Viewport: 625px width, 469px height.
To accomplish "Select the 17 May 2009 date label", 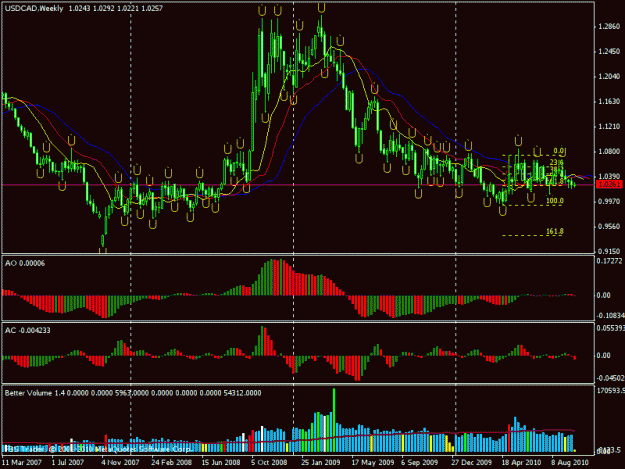I will [373, 462].
